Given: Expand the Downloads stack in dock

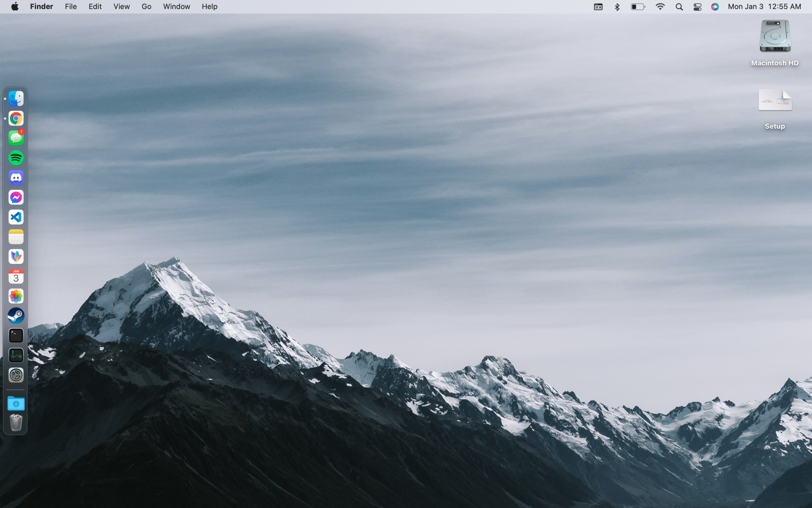Looking at the screenshot, I should (16, 404).
